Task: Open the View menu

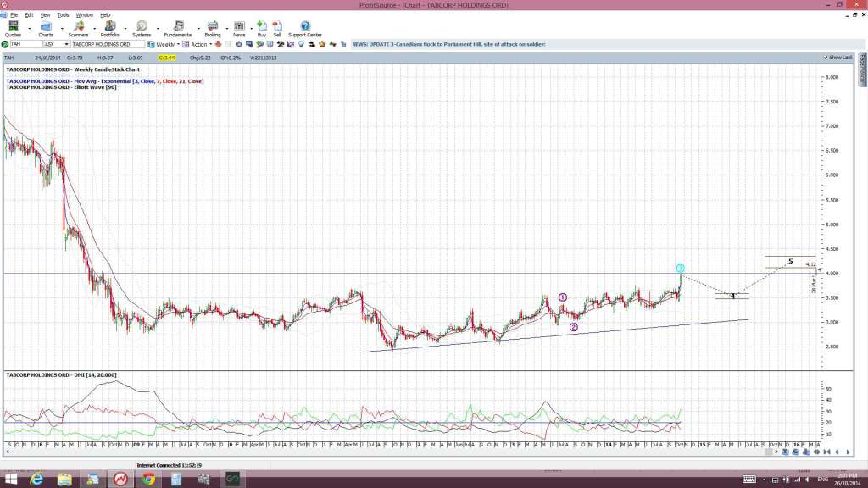Action: (x=46, y=15)
